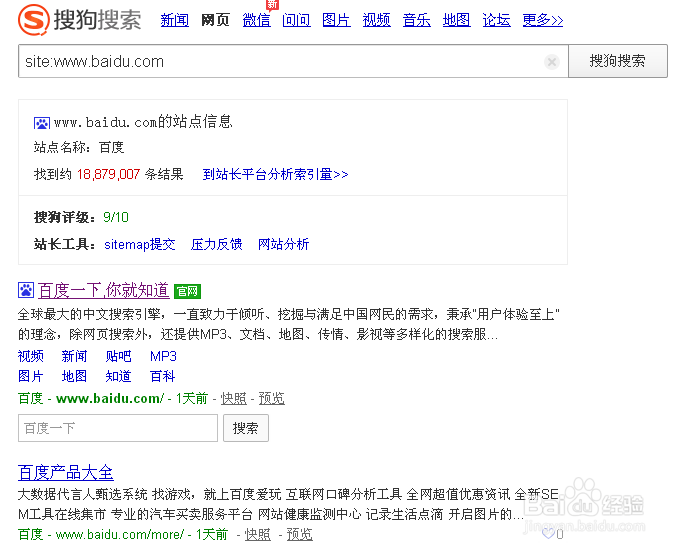Screen dimensions: 683x551
Task: Open the 视频 tab in the top navigation
Action: coord(376,20)
